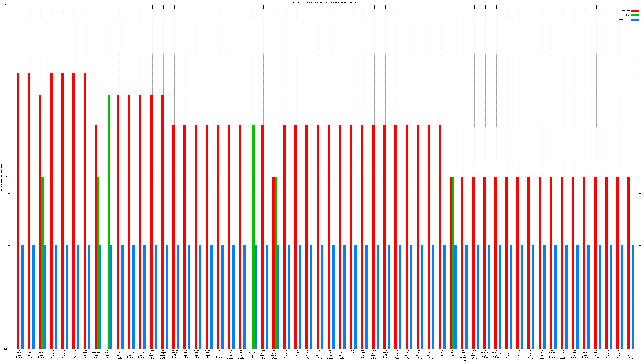Click the 'bl.spamcop.net 5 hops' x-axis label
The width and height of the screenshot is (644, 362).
pos(219,354)
